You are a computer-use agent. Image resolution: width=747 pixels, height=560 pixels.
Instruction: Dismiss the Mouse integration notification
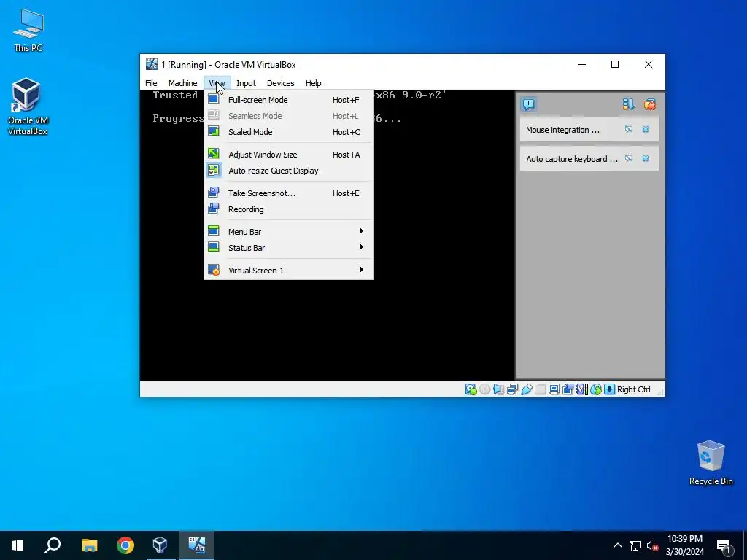646,129
